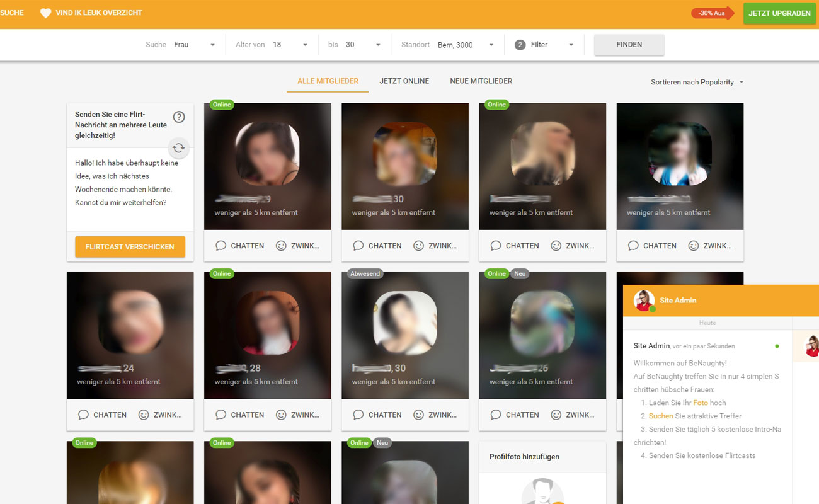
Task: Open the 26-year-old new member's photo
Action: 542,322
